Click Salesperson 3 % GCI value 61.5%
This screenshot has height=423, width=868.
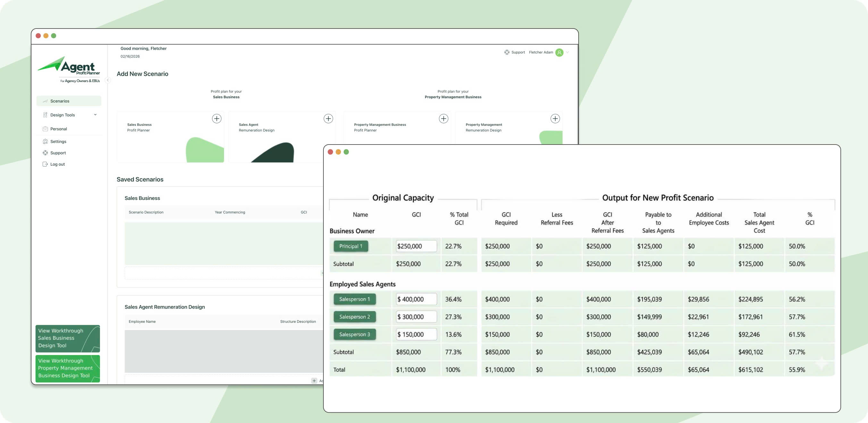coord(797,335)
